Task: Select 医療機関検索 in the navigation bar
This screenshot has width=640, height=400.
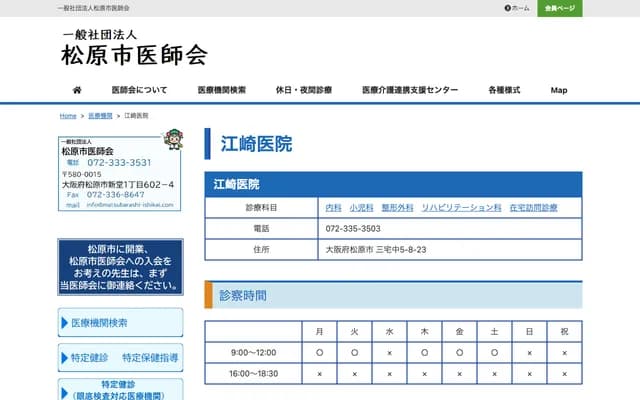Action: (x=221, y=90)
